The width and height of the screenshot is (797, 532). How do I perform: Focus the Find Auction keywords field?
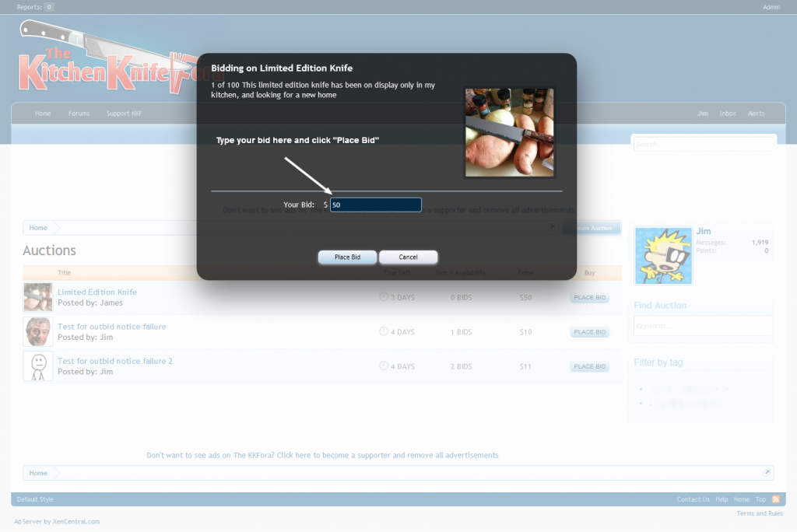(703, 325)
